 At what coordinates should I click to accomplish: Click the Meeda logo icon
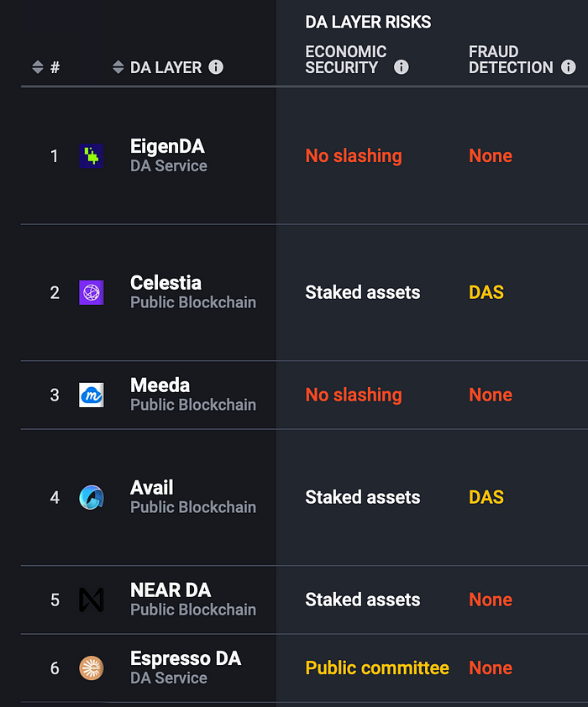coord(91,395)
